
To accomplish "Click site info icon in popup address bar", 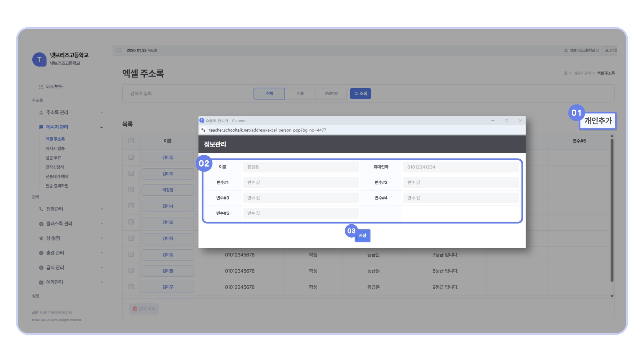I will [x=203, y=130].
